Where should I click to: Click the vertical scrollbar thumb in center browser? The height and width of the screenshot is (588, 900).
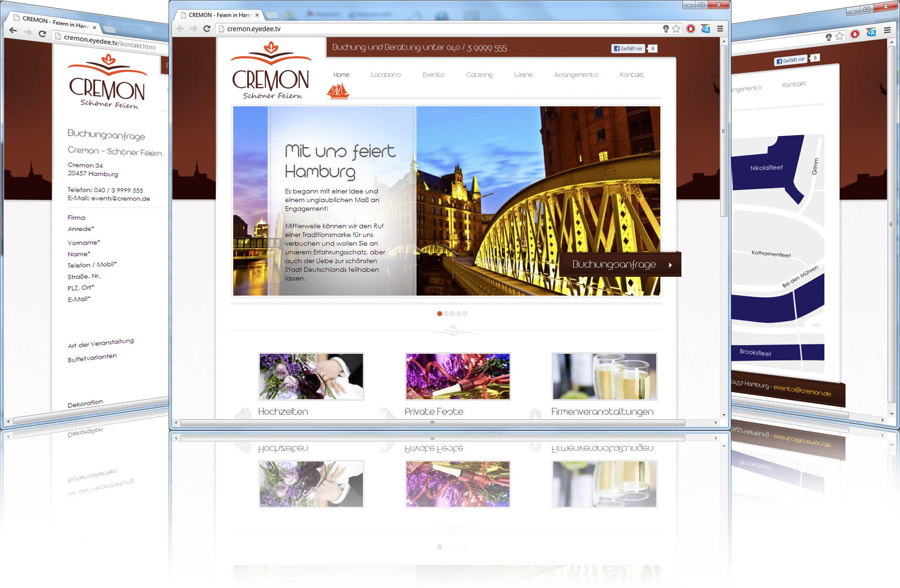(724, 131)
